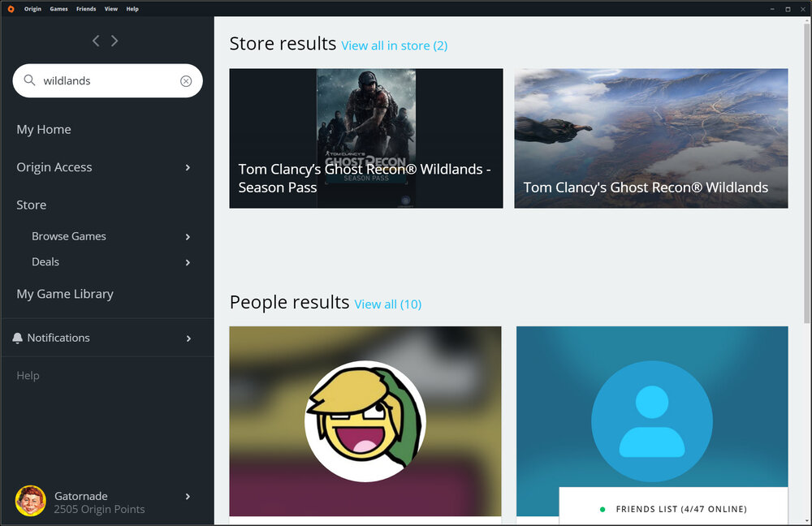This screenshot has height=526, width=812.
Task: Click Gatornade username text
Action: (80, 496)
